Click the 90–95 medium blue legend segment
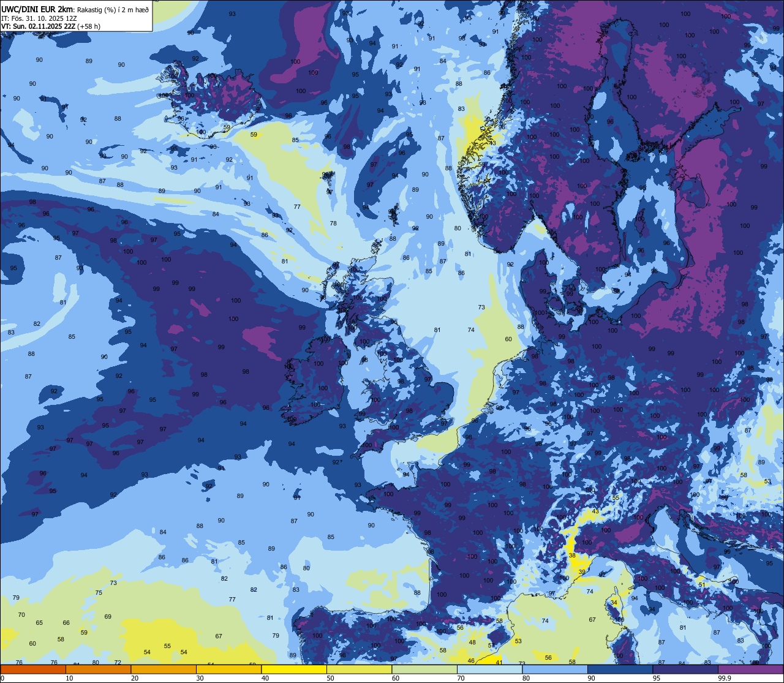Viewport: 784px width, 683px height. (620, 669)
